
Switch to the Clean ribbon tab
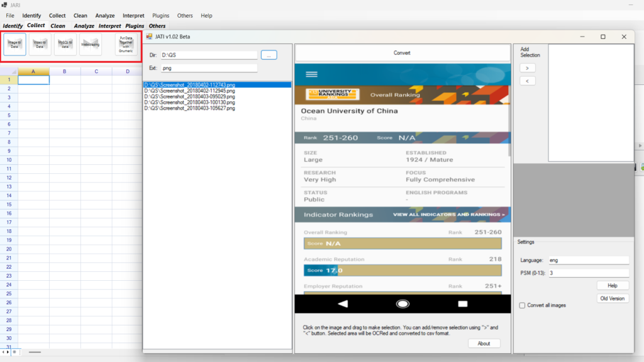(58, 26)
